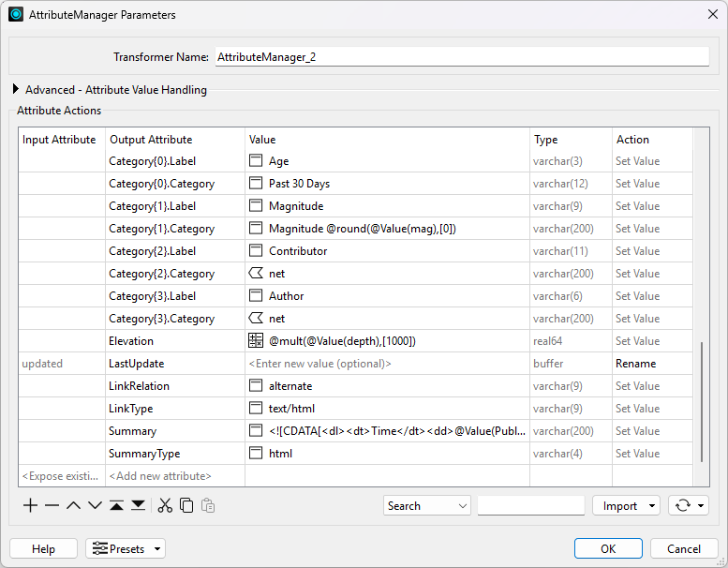Open the Presets dropdown arrow
This screenshot has height=568, width=728.
157,548
